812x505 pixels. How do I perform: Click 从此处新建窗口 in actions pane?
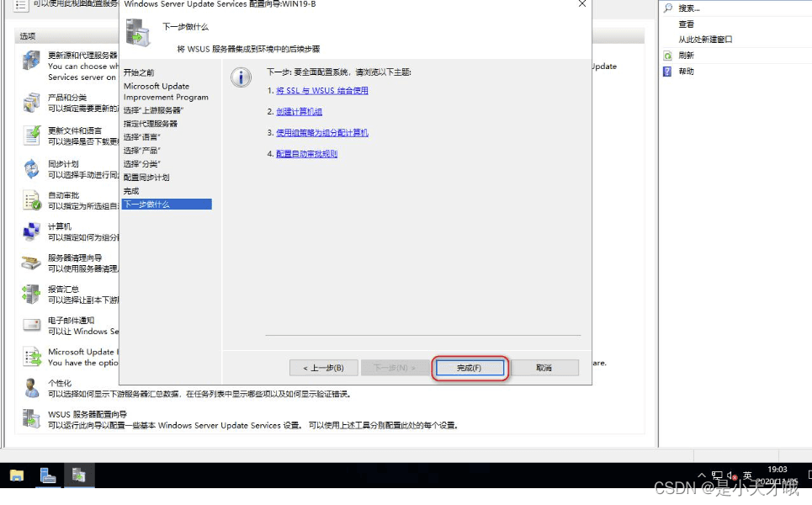coord(705,40)
